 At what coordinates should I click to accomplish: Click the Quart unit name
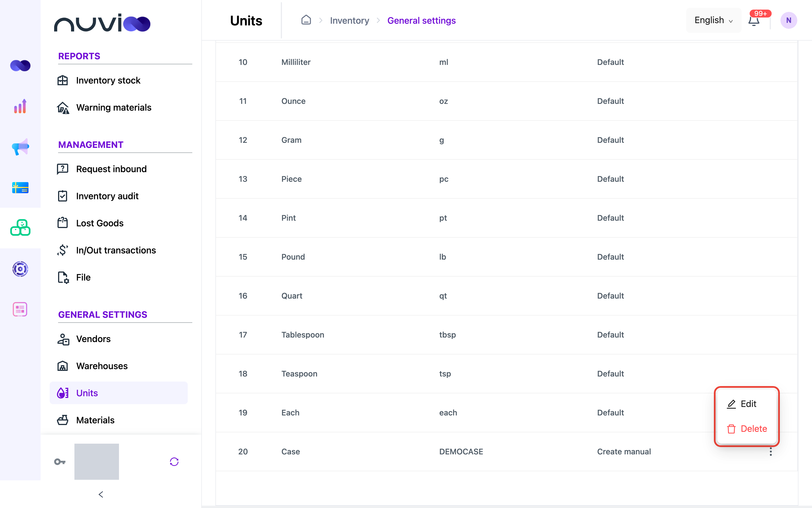292,296
